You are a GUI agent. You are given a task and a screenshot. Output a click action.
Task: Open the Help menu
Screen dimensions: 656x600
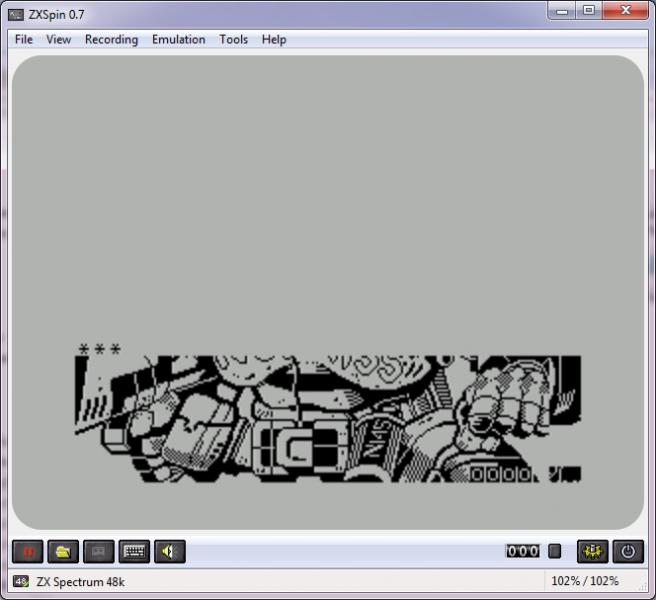coord(274,40)
